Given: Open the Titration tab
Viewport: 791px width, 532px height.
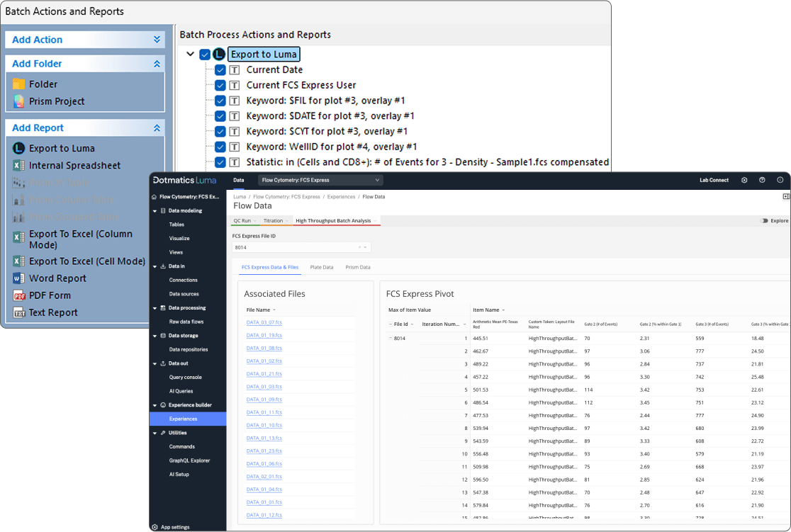Looking at the screenshot, I should [x=273, y=221].
